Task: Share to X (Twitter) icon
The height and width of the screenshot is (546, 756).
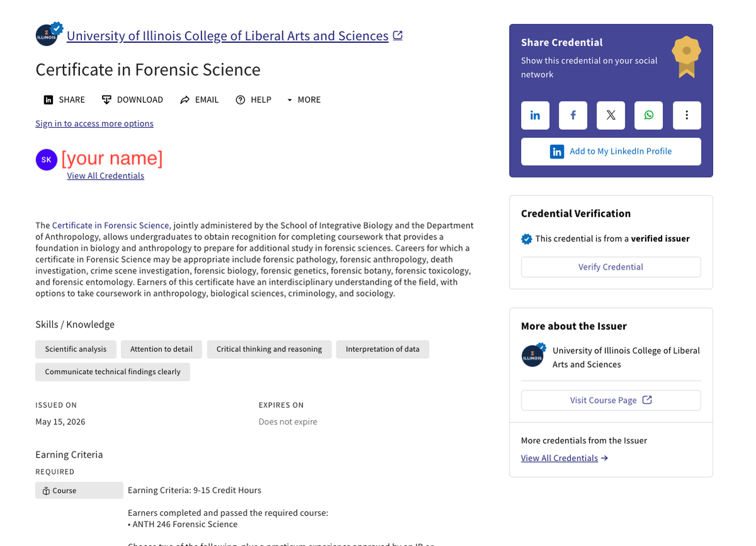Action: pyautogui.click(x=610, y=115)
